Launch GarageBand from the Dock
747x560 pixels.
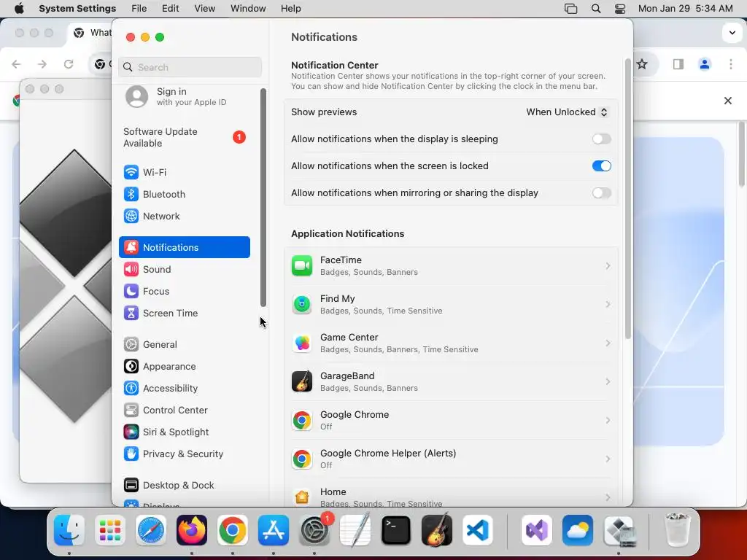437,530
